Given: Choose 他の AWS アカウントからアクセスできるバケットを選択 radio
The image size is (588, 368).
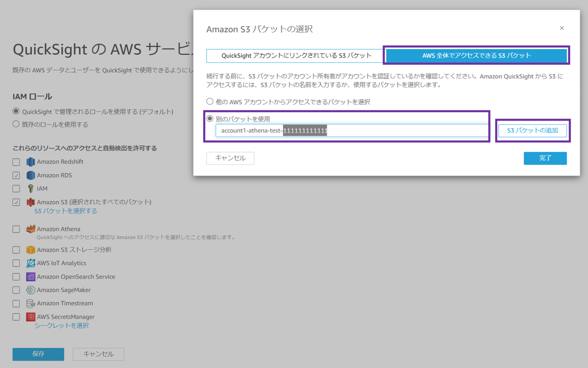Looking at the screenshot, I should 210,102.
